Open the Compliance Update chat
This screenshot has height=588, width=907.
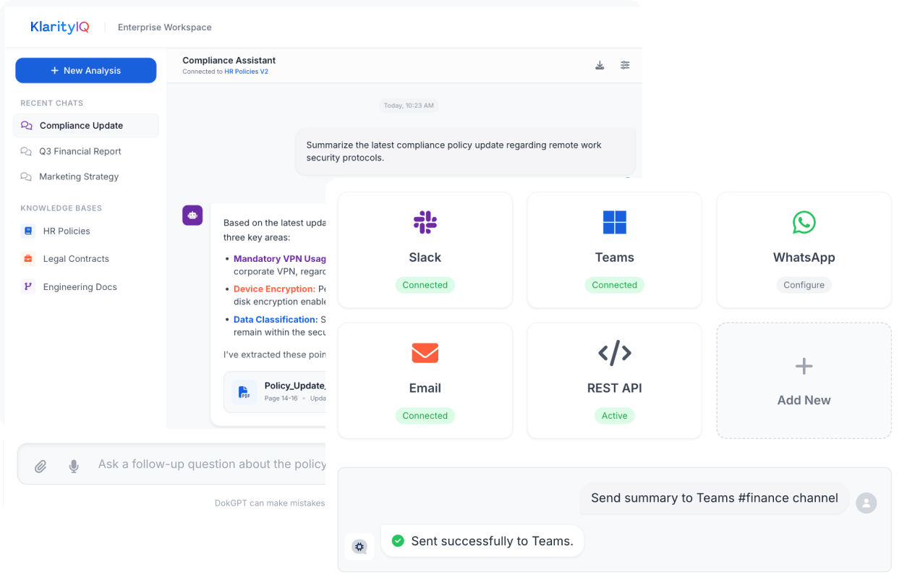pyautogui.click(x=86, y=125)
